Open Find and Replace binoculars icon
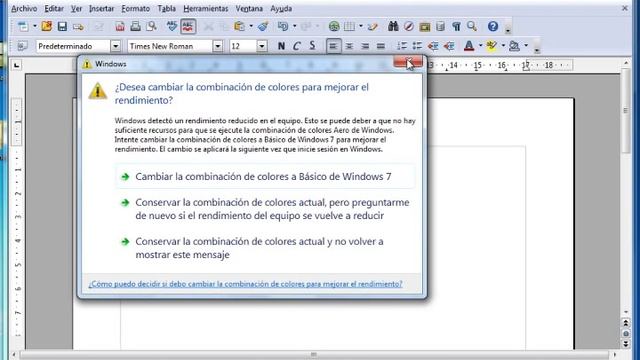The width and height of the screenshot is (640, 360). tap(393, 27)
